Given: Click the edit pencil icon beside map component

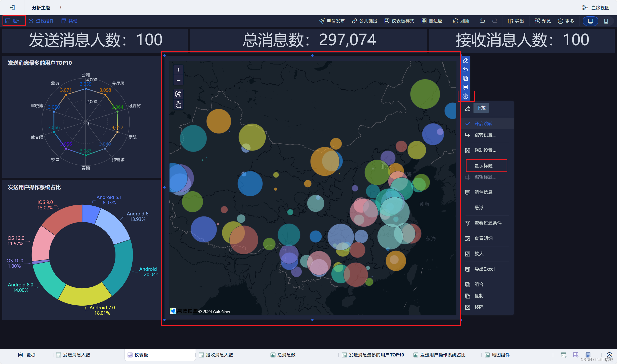Looking at the screenshot, I should point(465,60).
